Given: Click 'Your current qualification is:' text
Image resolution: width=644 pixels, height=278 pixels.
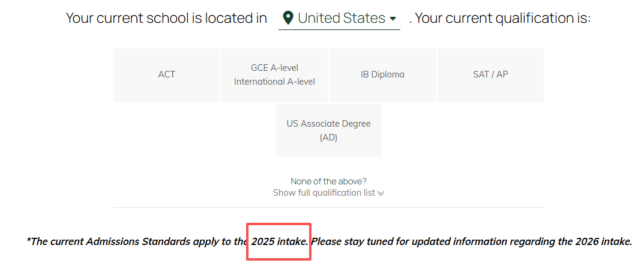Looking at the screenshot, I should [503, 19].
